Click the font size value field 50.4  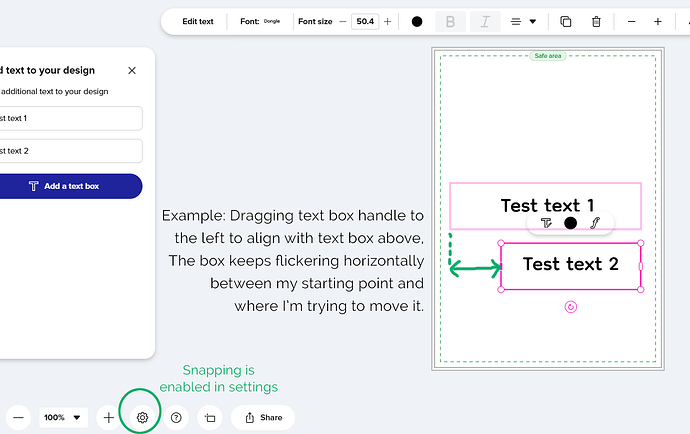[x=365, y=22]
